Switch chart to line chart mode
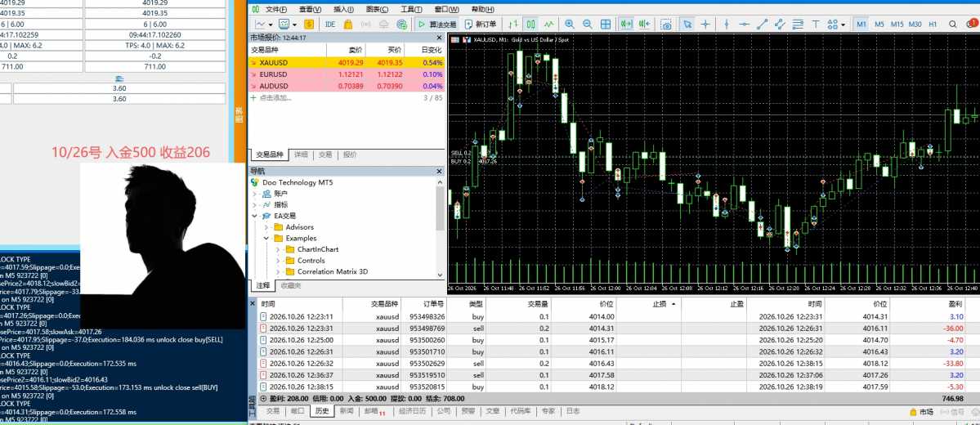The image size is (980, 425). click(548, 24)
